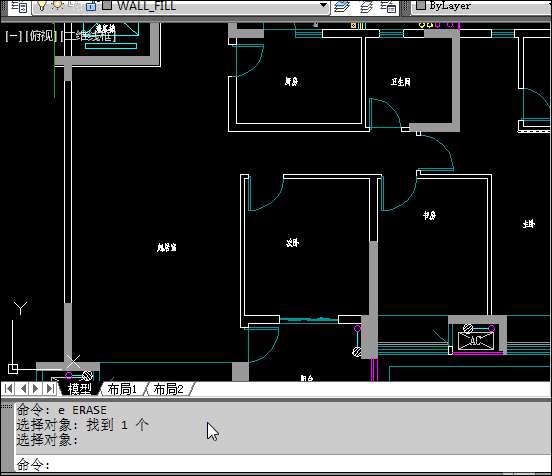Toggle the layer freeze sun icon
Screen dimensions: 552x476
(x=58, y=5)
